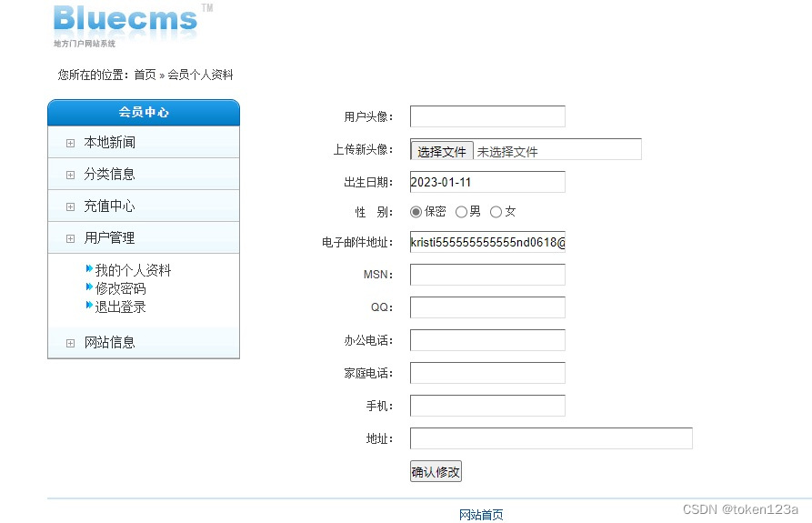
Task: Expand the 充值中心 plus icon
Action: click(70, 206)
